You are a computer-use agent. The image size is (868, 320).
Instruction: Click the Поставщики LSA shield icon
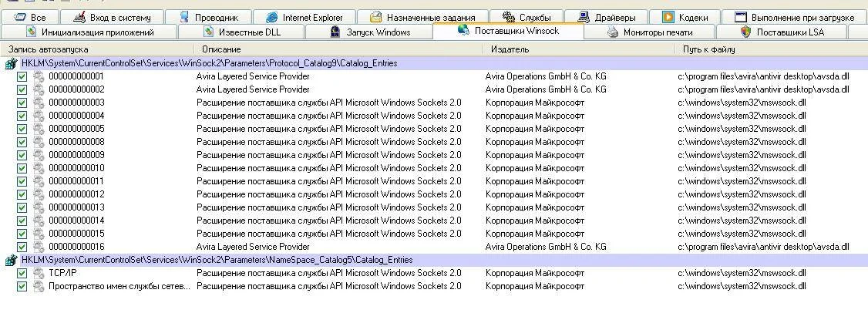pos(745,32)
